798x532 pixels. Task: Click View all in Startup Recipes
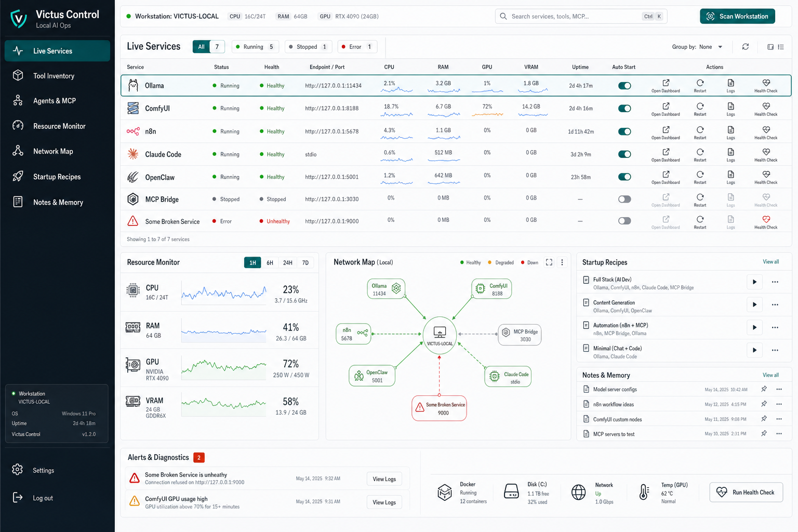pos(770,262)
